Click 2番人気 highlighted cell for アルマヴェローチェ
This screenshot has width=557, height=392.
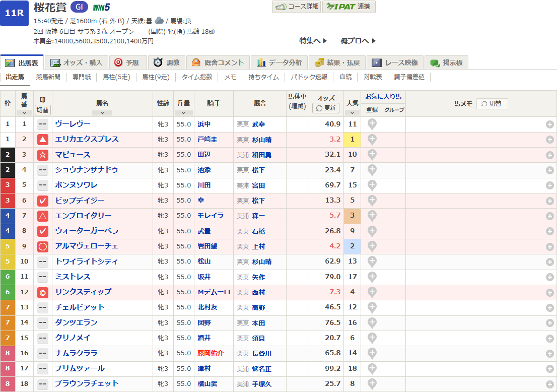(x=352, y=247)
